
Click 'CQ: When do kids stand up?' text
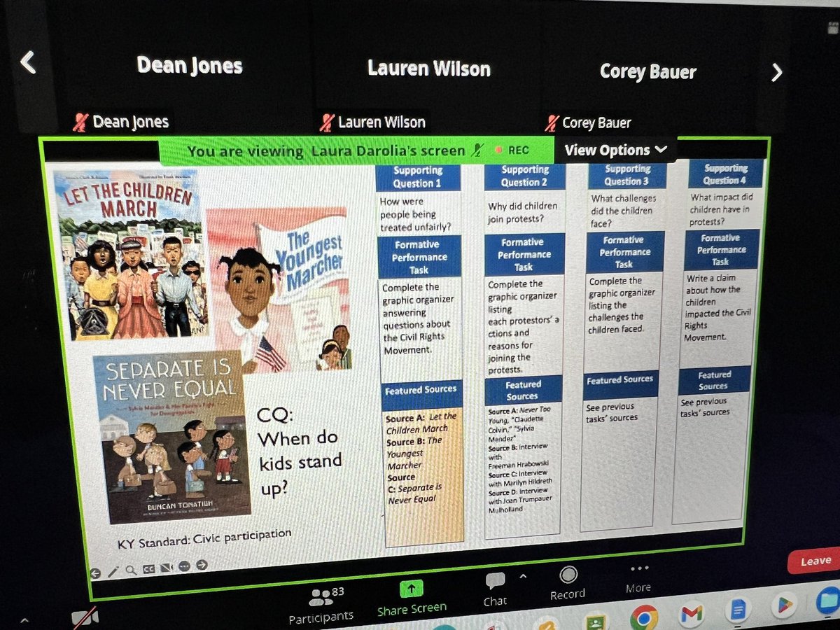tap(300, 451)
